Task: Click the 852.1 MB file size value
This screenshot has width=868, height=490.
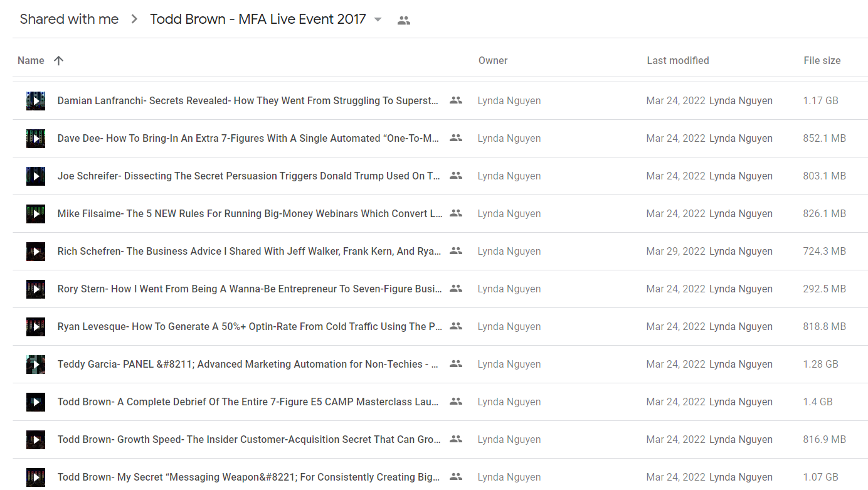Action: [825, 138]
